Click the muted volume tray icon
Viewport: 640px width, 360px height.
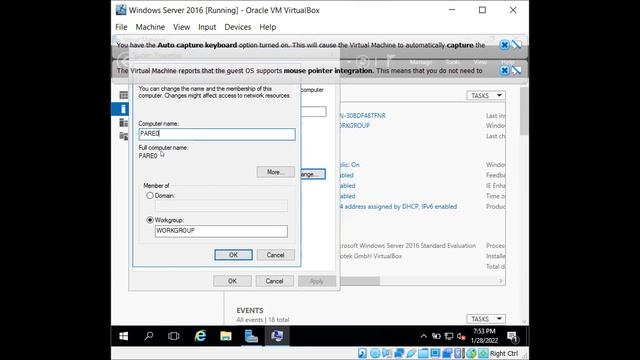(461, 336)
